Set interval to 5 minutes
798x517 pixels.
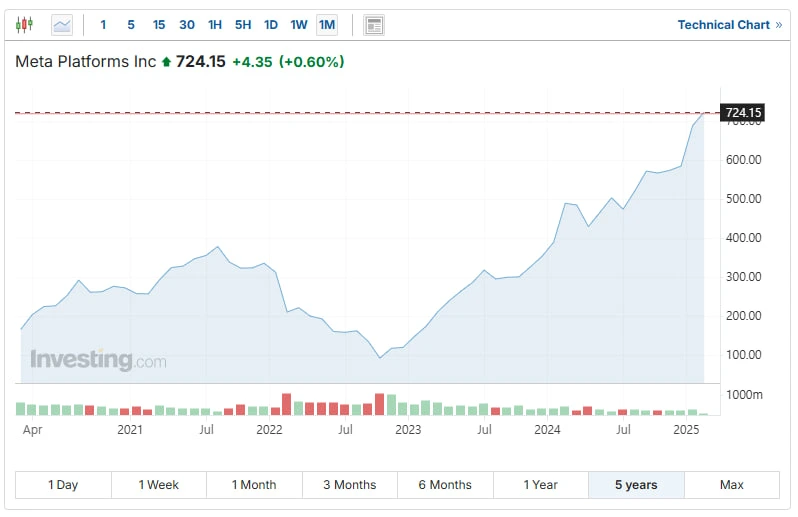[131, 25]
